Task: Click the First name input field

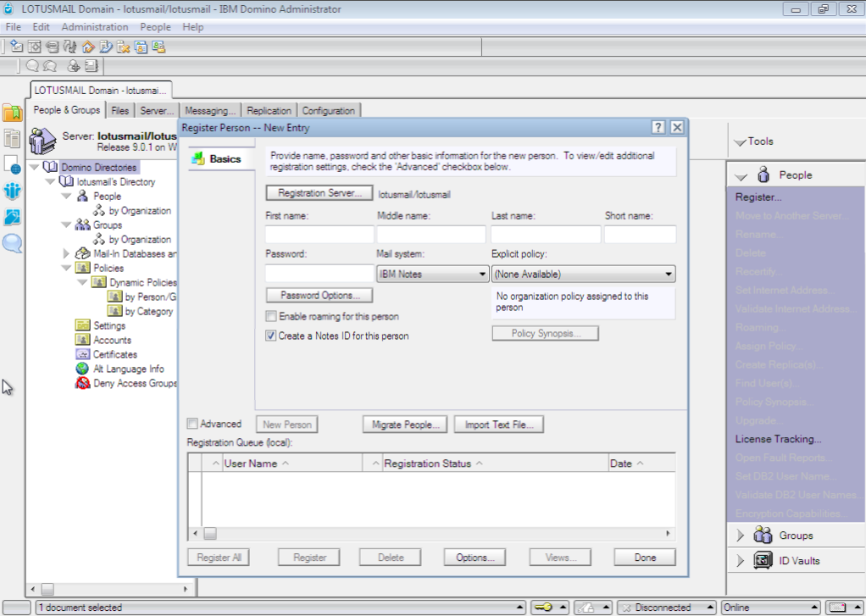Action: pos(319,234)
